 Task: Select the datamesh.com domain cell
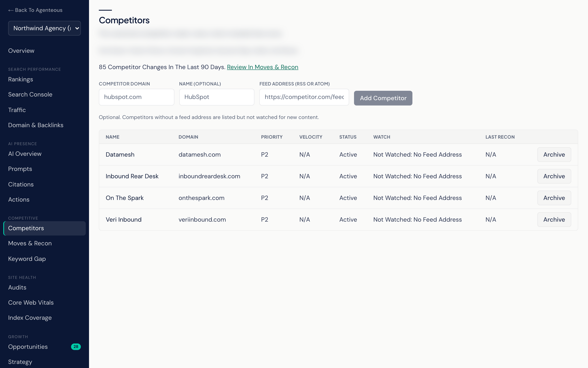[199, 155]
